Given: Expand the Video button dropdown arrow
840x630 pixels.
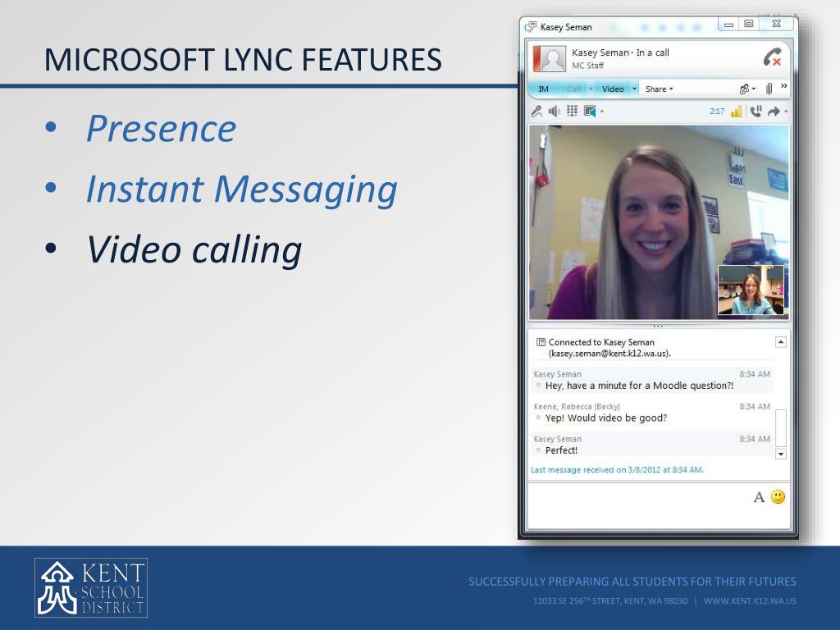Looking at the screenshot, I should click(634, 89).
